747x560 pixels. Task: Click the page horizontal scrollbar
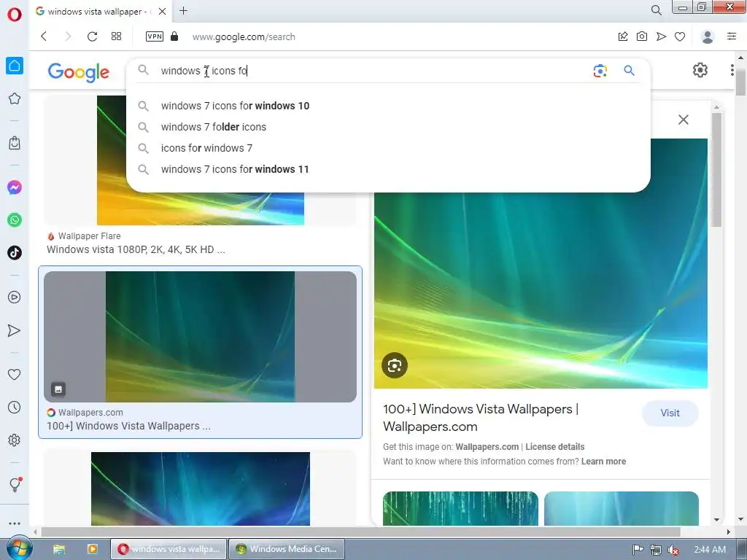[360, 532]
